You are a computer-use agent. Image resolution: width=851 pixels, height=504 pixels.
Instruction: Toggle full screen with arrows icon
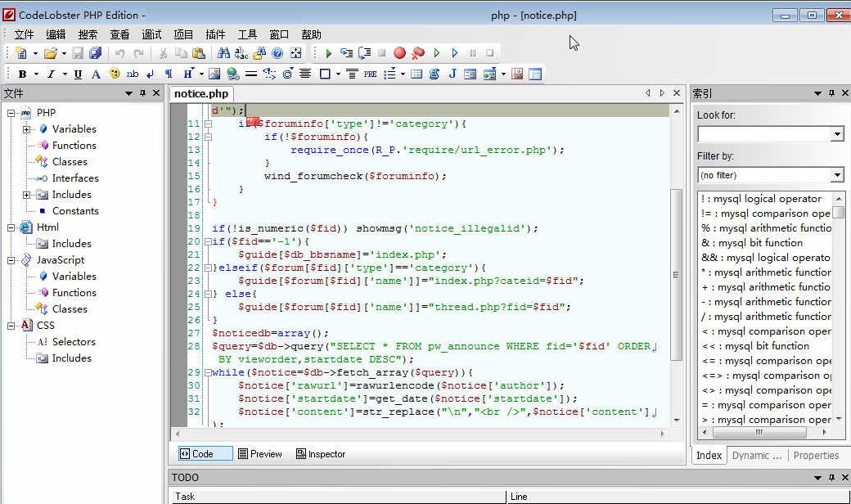295,52
